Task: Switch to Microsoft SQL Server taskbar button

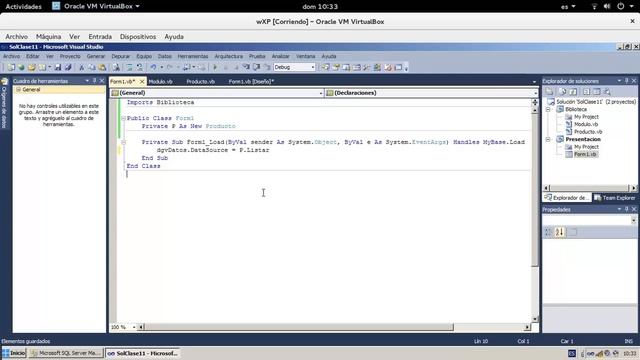Action: click(x=66, y=353)
